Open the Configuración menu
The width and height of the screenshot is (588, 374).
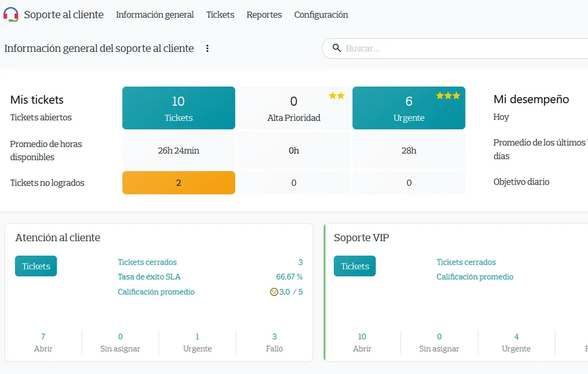321,14
